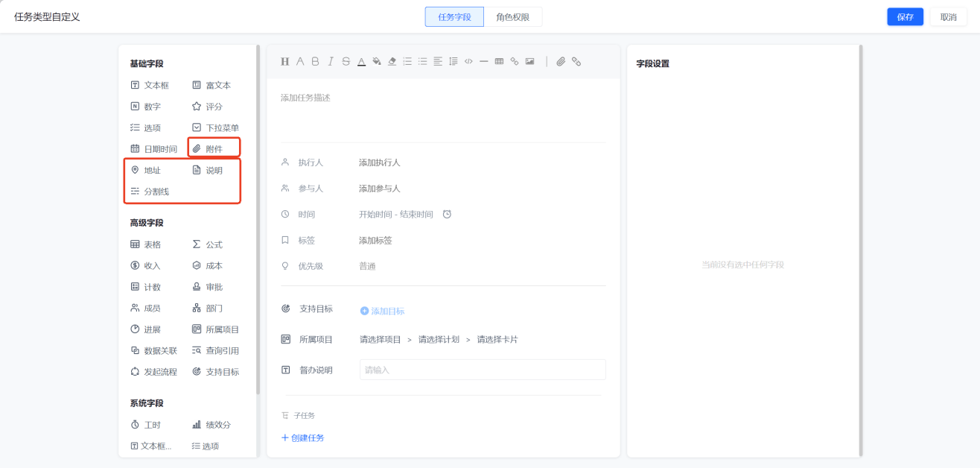Click the heading (H) formatting icon
Image resolution: width=980 pixels, height=468 pixels.
284,62
